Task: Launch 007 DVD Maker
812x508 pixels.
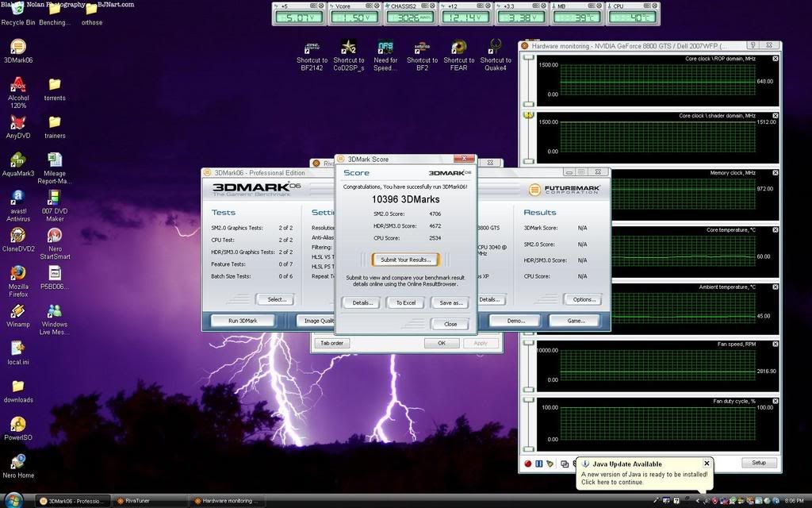Action: coord(55,206)
